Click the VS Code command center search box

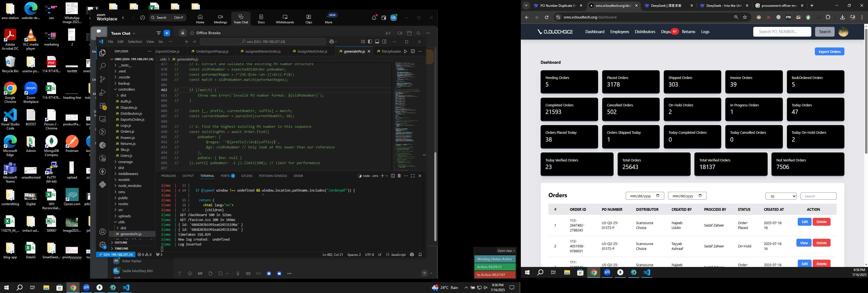click(x=263, y=42)
